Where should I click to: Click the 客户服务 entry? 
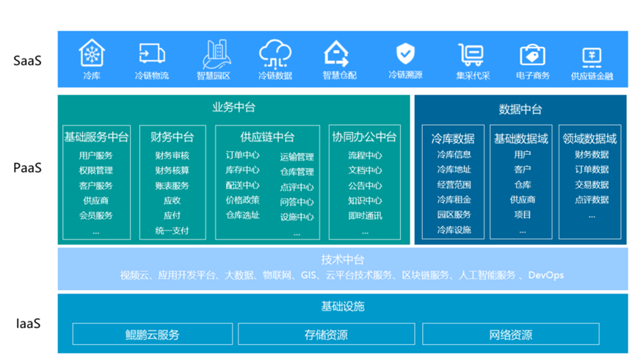[96, 186]
